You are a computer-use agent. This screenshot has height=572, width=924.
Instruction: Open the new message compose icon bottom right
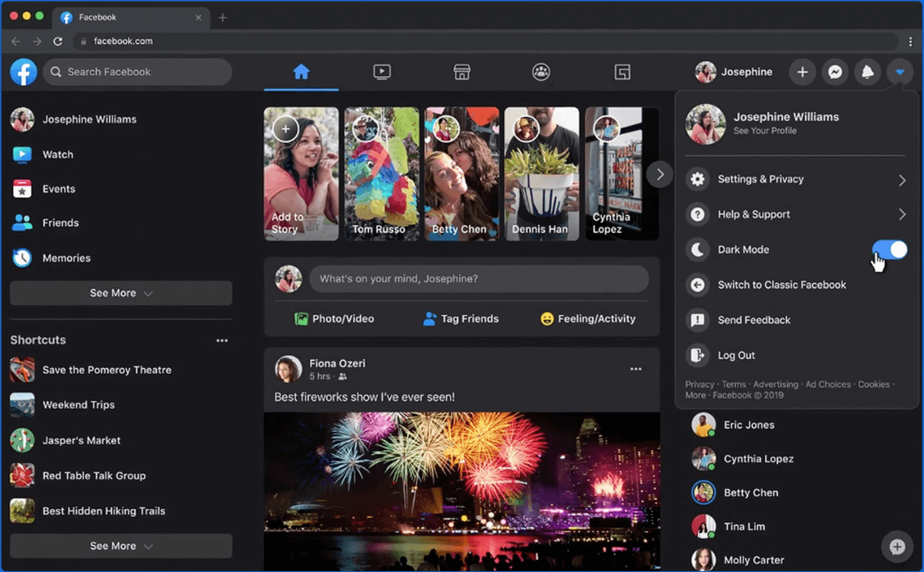click(897, 546)
